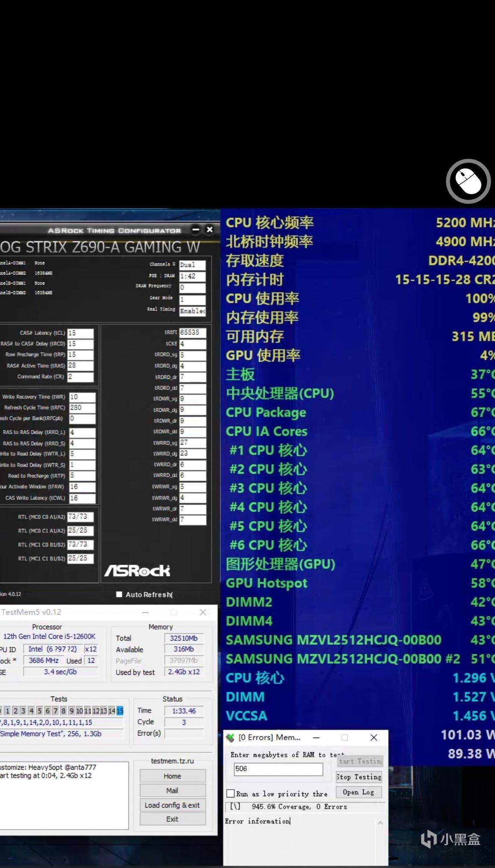Enable the Auto Refresh checkbox
The height and width of the screenshot is (868, 495).
point(119,594)
